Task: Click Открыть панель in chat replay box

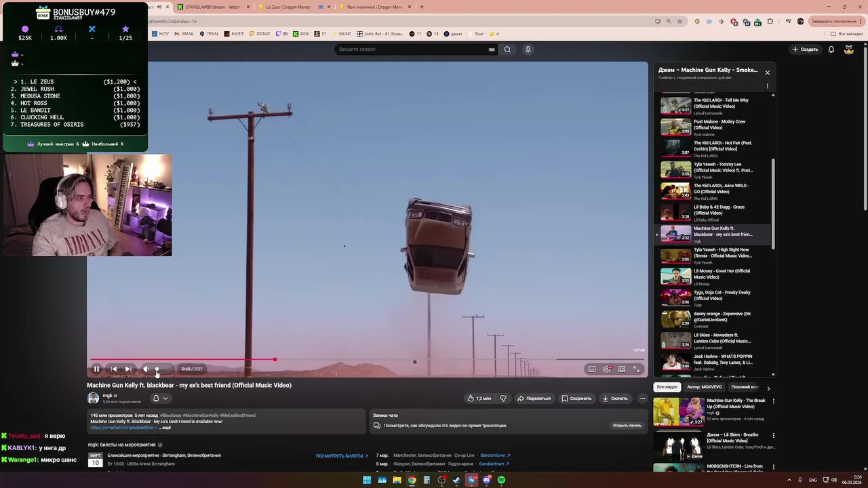Action: [x=627, y=426]
